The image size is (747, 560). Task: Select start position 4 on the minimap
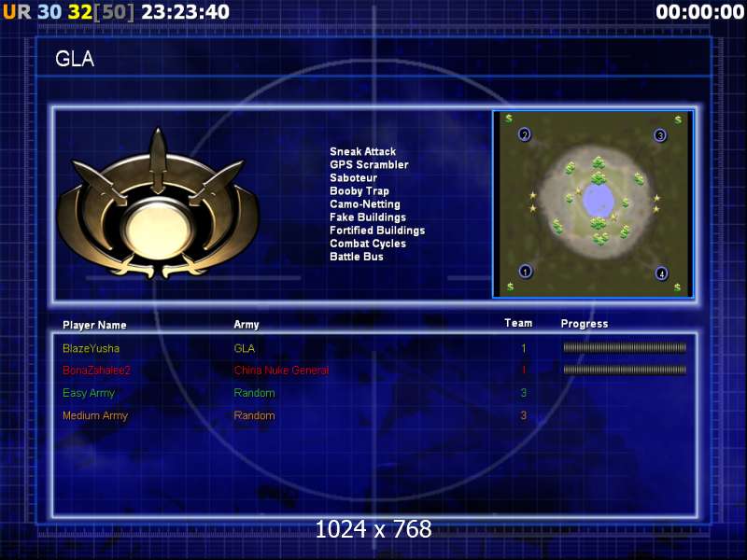pos(661,273)
